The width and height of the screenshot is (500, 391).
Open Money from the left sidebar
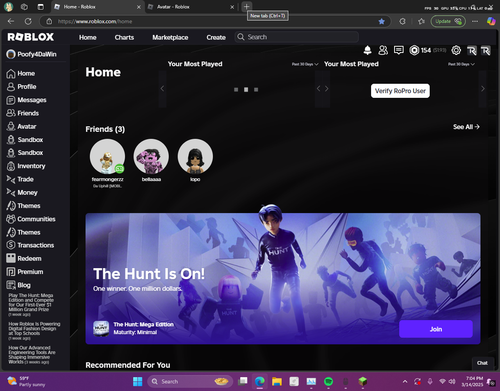tap(22, 192)
